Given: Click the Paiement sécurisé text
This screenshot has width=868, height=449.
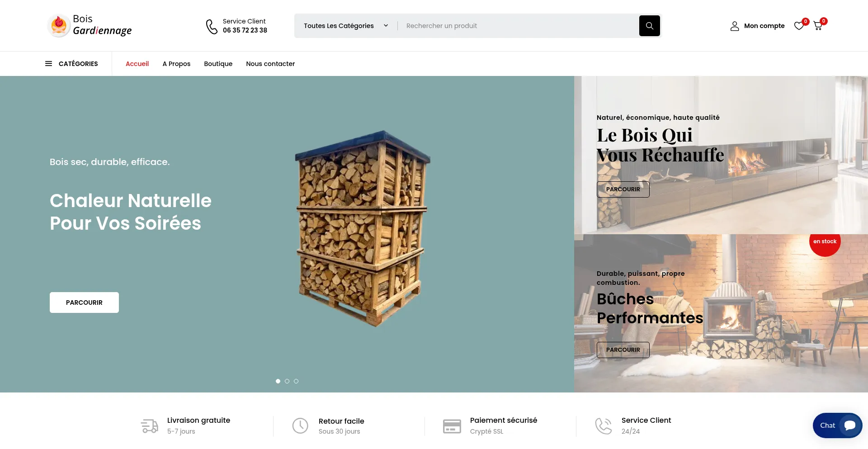Looking at the screenshot, I should tap(504, 421).
